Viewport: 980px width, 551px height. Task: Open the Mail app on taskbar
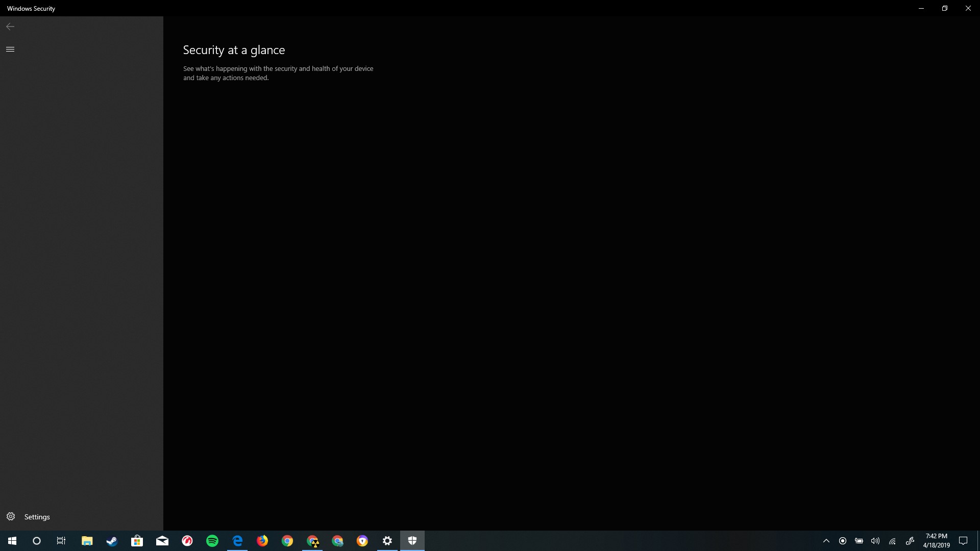(x=162, y=541)
